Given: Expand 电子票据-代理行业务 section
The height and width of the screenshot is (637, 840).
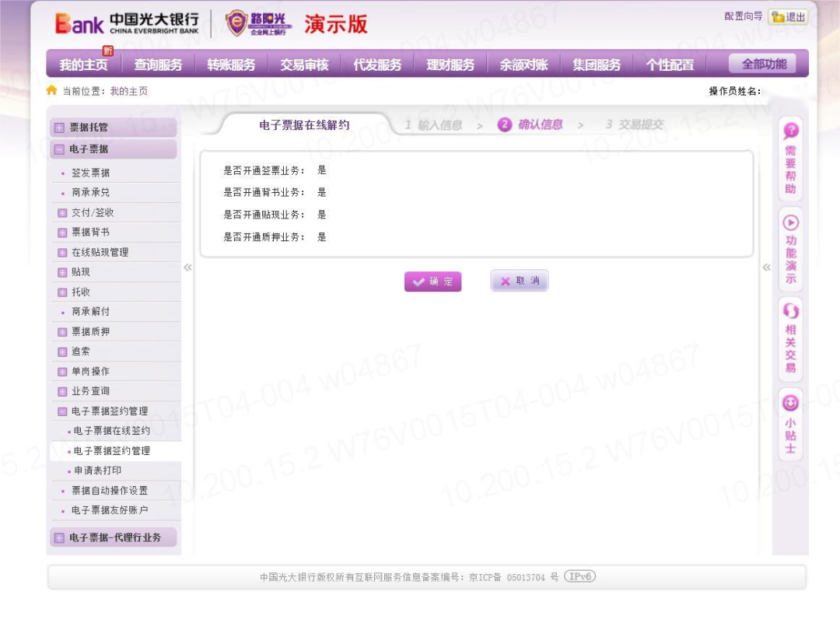Looking at the screenshot, I should point(59,537).
